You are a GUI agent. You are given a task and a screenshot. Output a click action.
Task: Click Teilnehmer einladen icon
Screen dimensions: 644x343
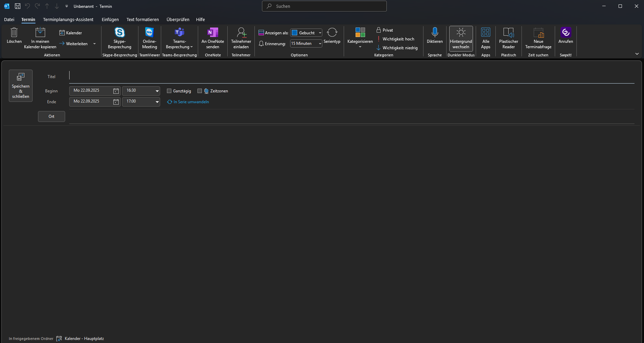241,33
